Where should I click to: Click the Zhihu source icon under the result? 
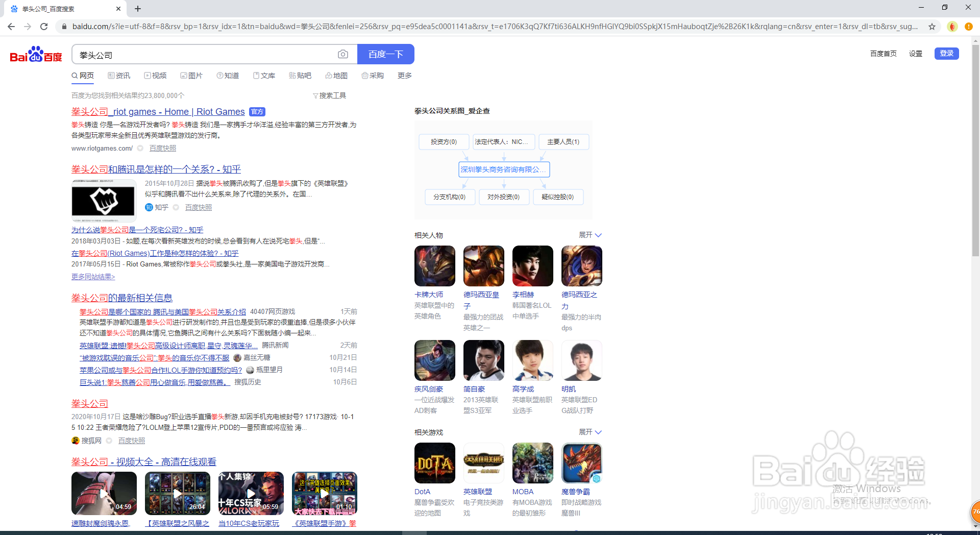(x=149, y=207)
